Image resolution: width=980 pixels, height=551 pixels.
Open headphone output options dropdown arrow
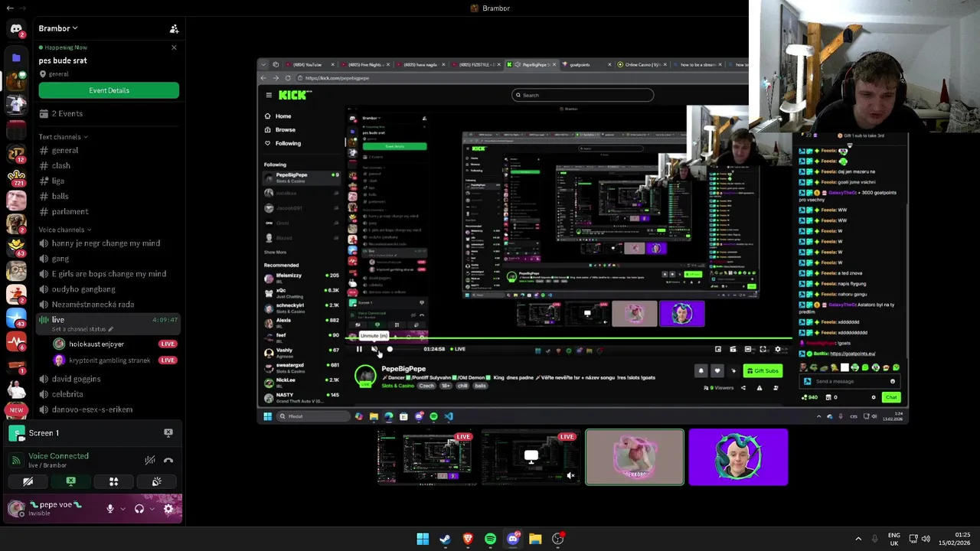[x=152, y=509]
